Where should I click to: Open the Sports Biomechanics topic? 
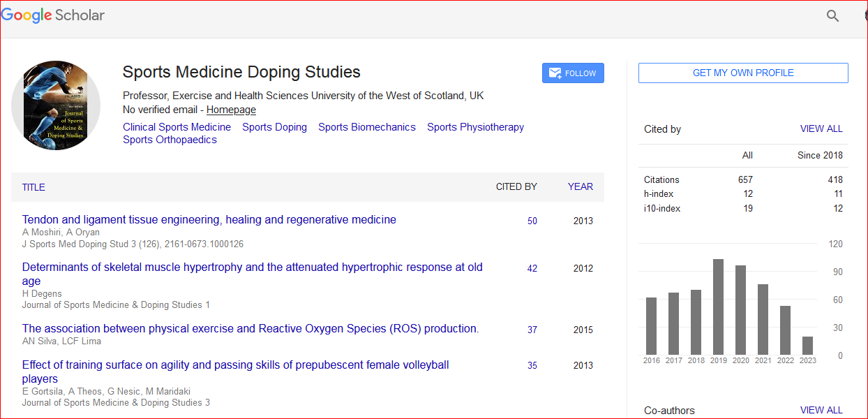tap(366, 127)
